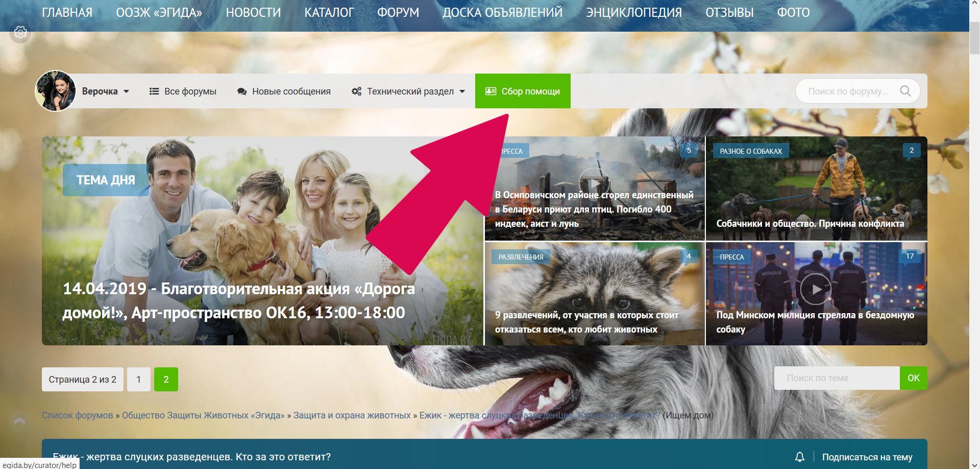Open Общество Защиты Животных «Эгида» breadcrumb
The image size is (980, 469).
pyautogui.click(x=203, y=415)
